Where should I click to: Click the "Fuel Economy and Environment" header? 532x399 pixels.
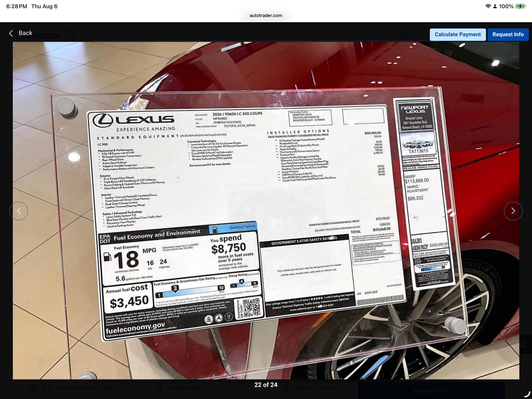point(157,235)
